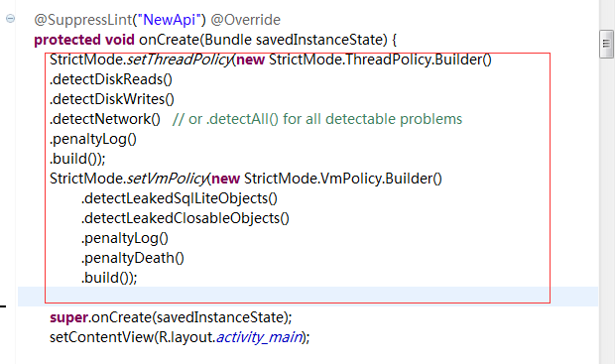
Task: Click the setThreadPolicy method call
Action: pyautogui.click(x=180, y=60)
